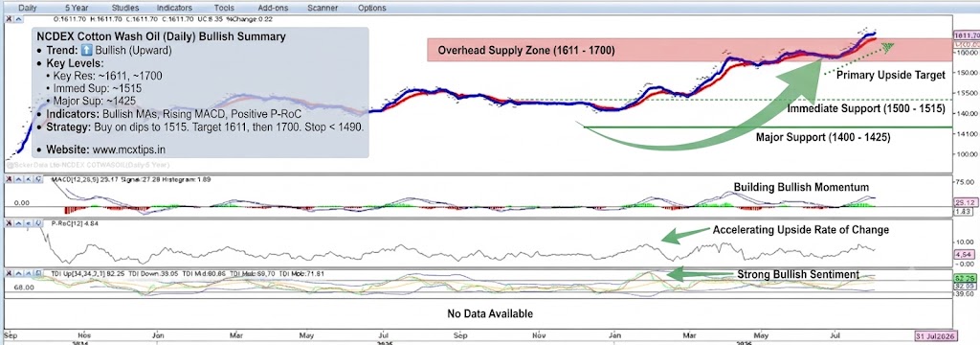Click the 39.00 TDI axis value
Screen dimensions: 980x345
(x=966, y=293)
